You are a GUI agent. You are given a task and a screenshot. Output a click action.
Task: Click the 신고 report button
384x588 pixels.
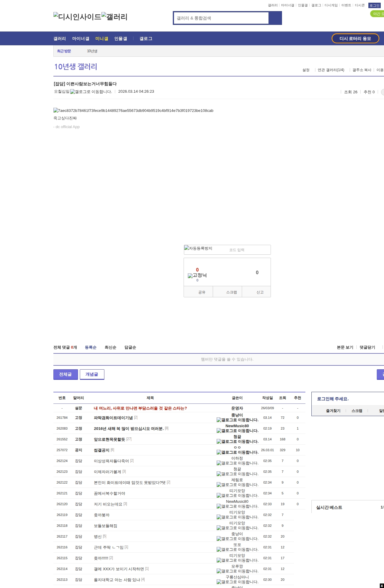pos(260,292)
